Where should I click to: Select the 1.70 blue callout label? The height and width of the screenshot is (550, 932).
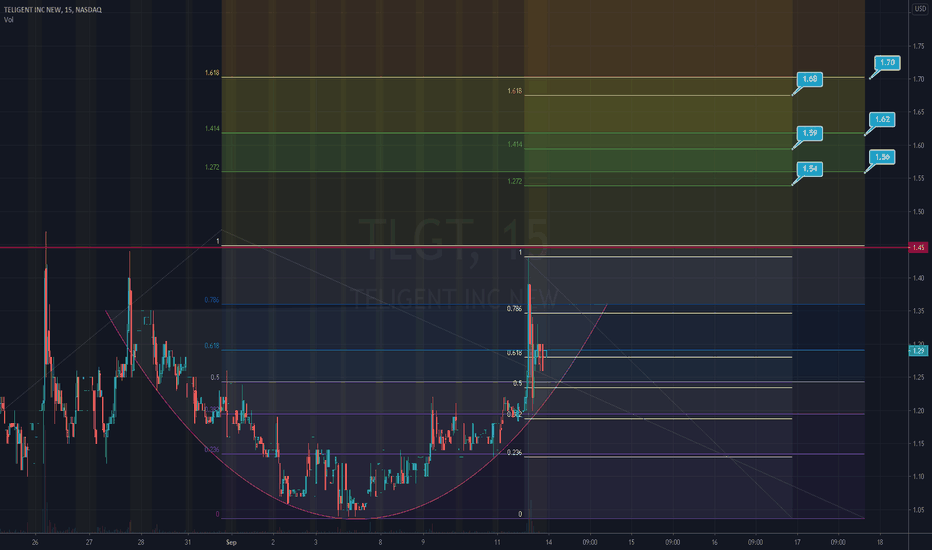(887, 62)
